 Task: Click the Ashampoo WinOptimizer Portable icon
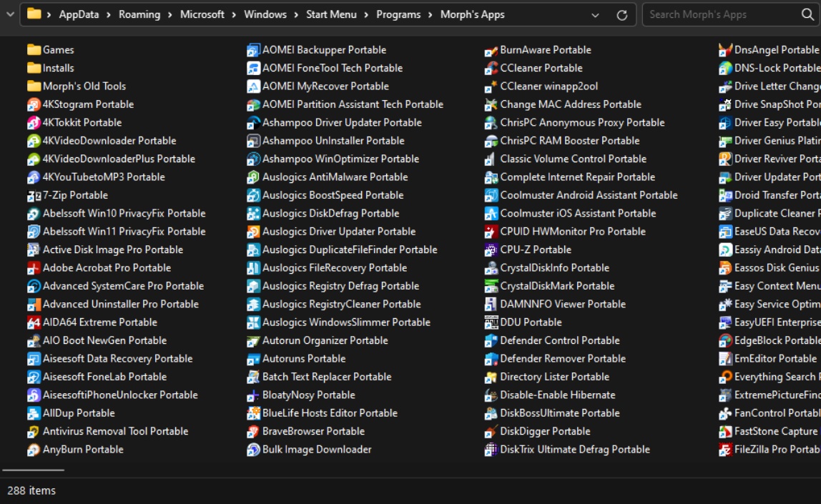[x=253, y=159]
